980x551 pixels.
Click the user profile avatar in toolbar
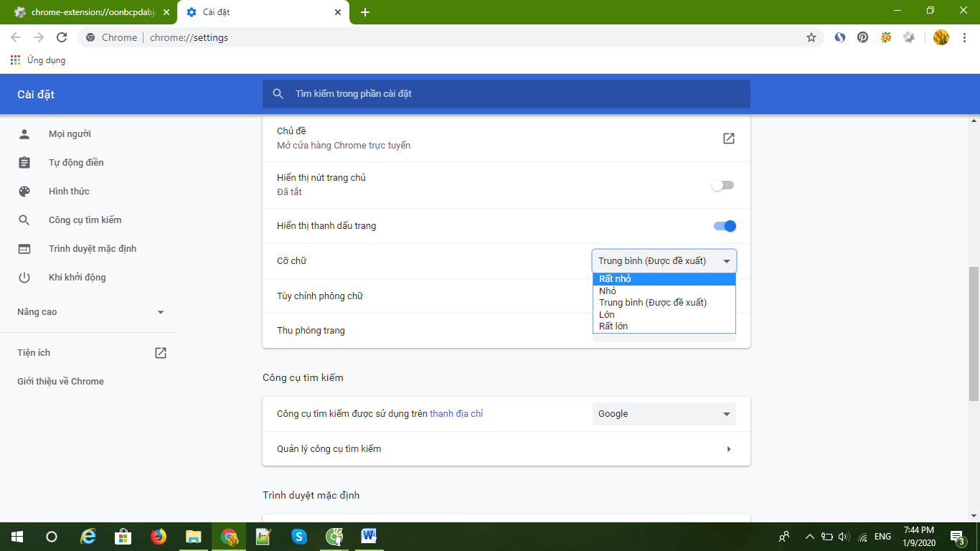(x=941, y=37)
